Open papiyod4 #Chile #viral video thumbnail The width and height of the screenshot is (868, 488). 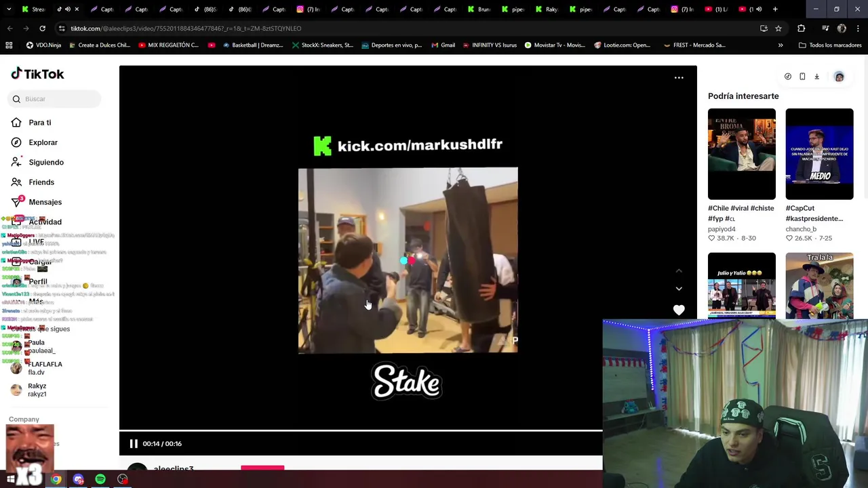pyautogui.click(x=742, y=154)
